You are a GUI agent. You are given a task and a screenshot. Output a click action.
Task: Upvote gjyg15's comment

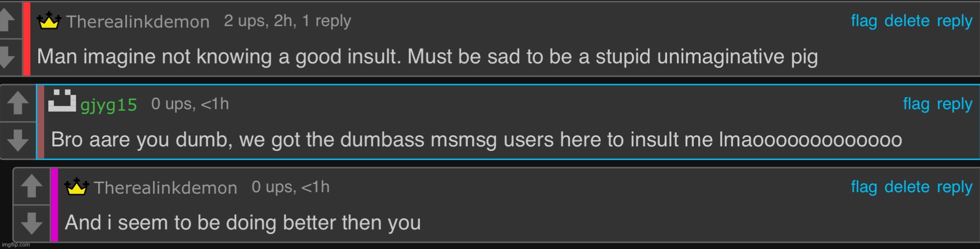click(18, 103)
